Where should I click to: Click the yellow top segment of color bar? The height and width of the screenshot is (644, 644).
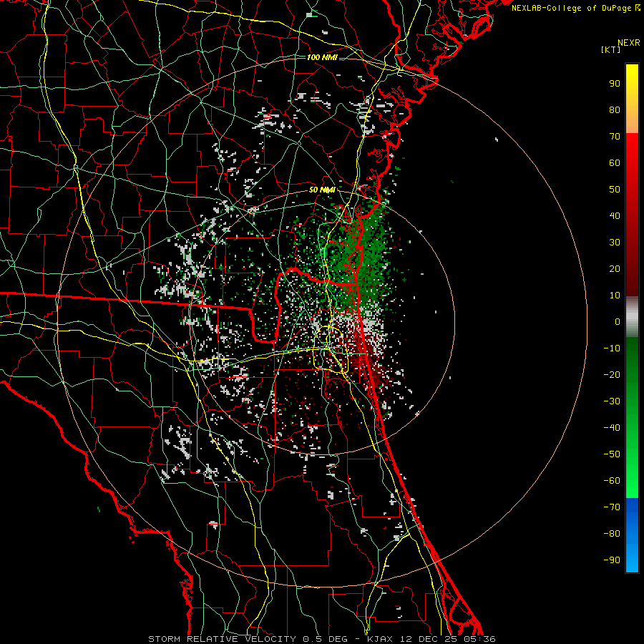(632, 99)
